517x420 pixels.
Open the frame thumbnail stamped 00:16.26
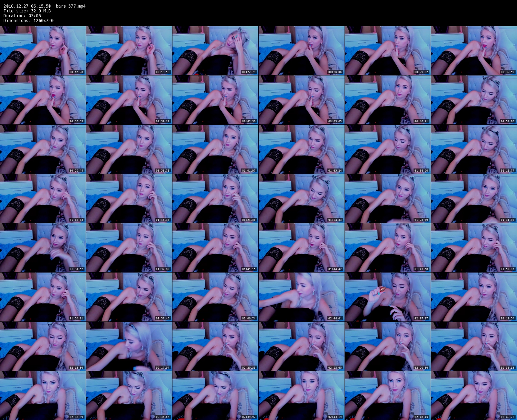pyautogui.click(x=43, y=51)
